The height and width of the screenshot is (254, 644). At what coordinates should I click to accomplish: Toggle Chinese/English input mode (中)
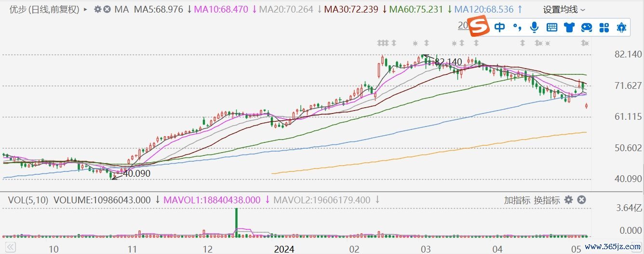[500, 27]
